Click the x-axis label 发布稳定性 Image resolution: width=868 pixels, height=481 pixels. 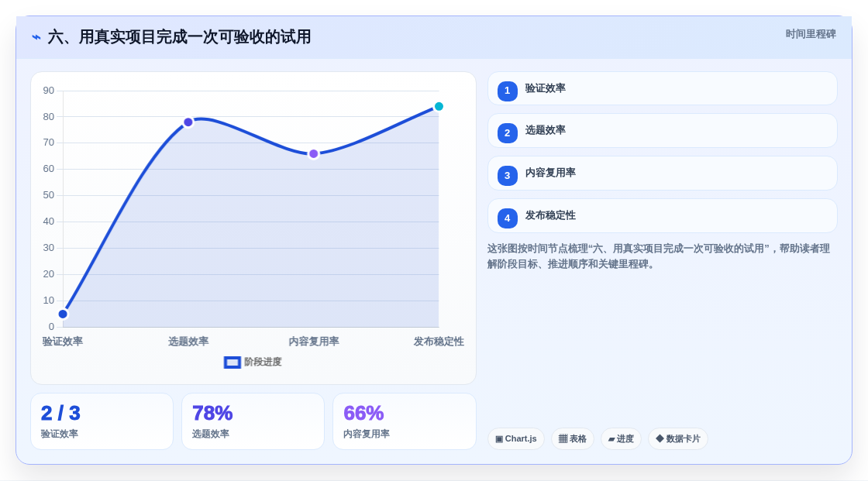click(x=439, y=342)
